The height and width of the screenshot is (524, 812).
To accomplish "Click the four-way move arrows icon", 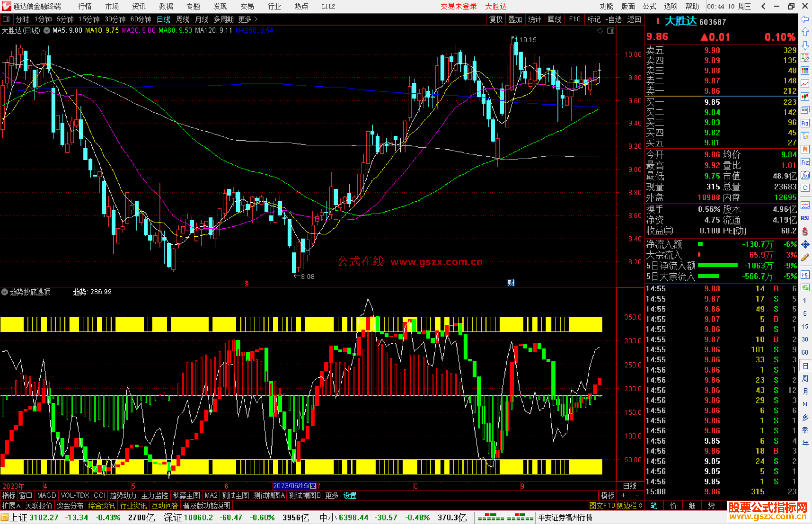I will pos(805,245).
